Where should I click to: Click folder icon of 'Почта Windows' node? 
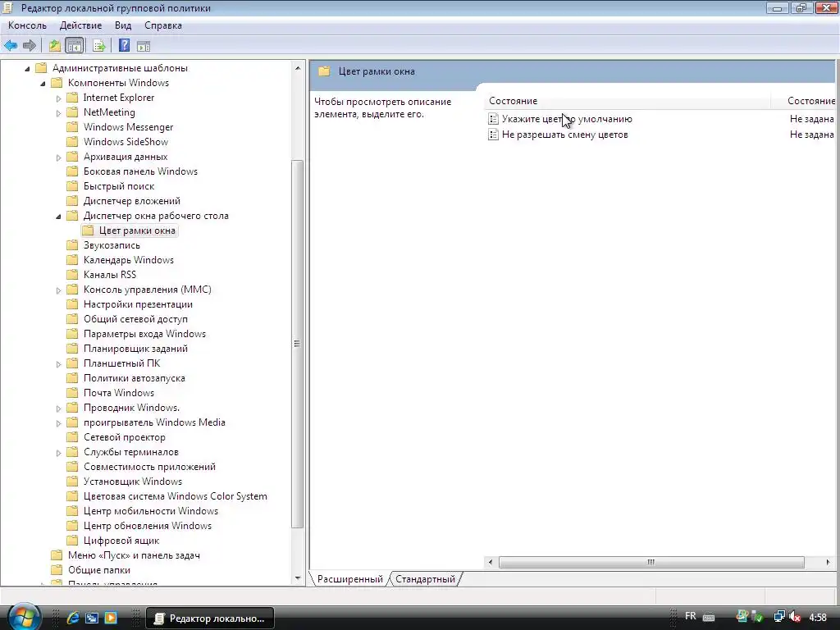pyautogui.click(x=72, y=393)
